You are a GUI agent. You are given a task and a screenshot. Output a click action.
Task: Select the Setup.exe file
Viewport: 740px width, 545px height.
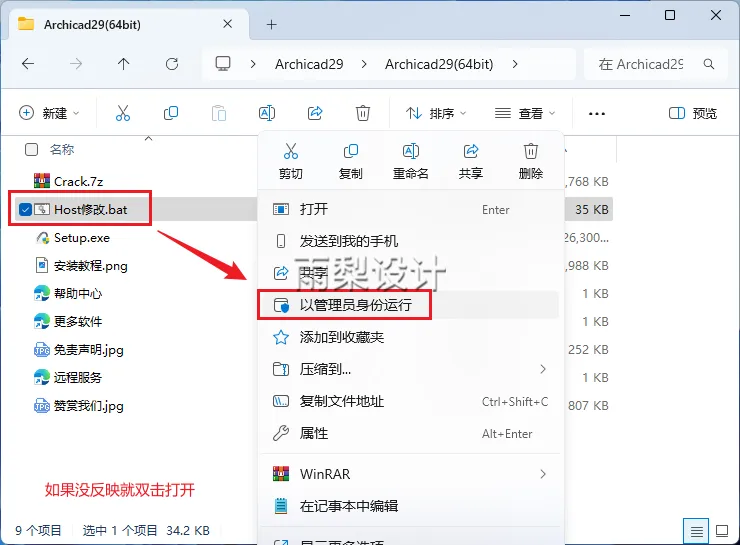point(81,237)
